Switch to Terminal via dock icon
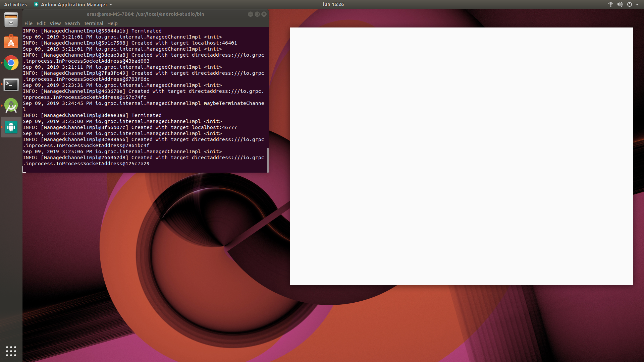The image size is (644, 362). [x=11, y=84]
